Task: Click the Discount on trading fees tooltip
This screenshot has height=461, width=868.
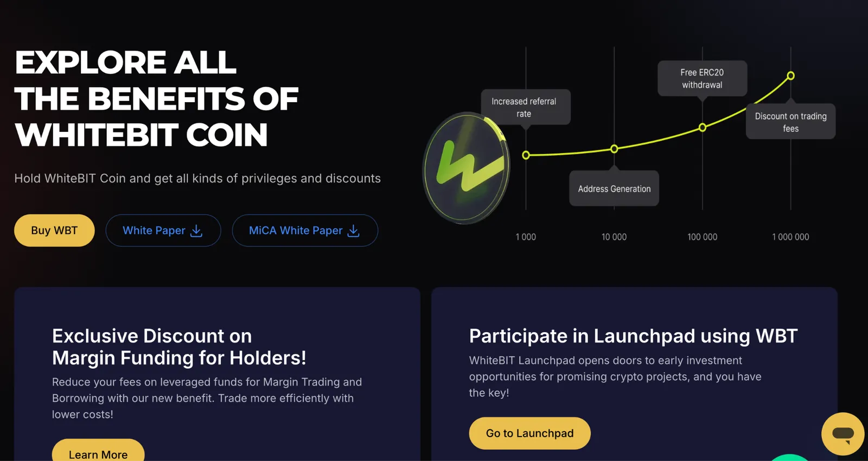Action: point(791,122)
